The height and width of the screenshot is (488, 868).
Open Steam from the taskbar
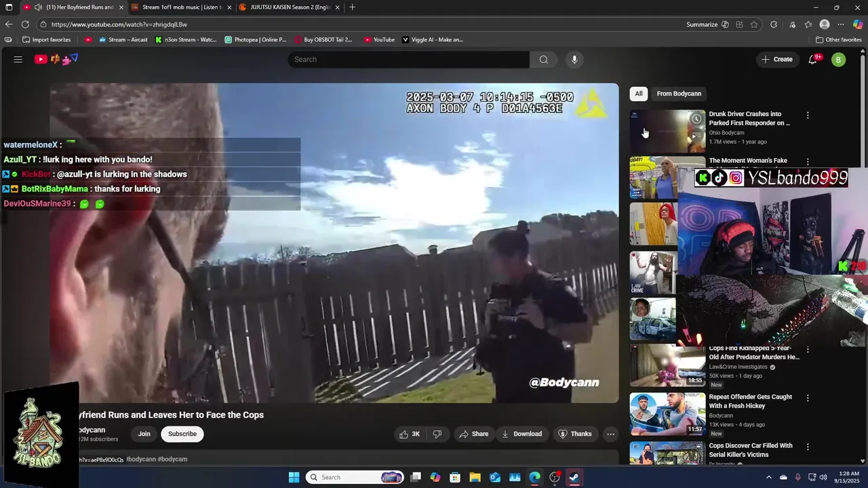click(x=574, y=477)
